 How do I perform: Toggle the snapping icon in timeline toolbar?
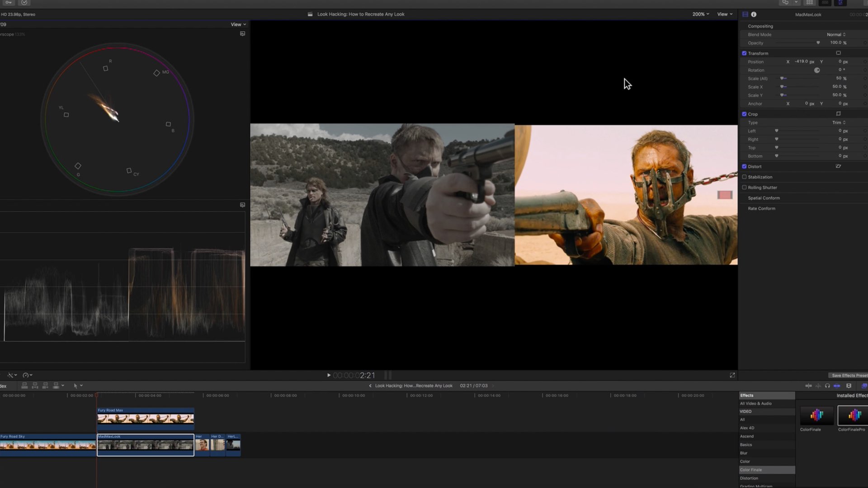[837, 386]
